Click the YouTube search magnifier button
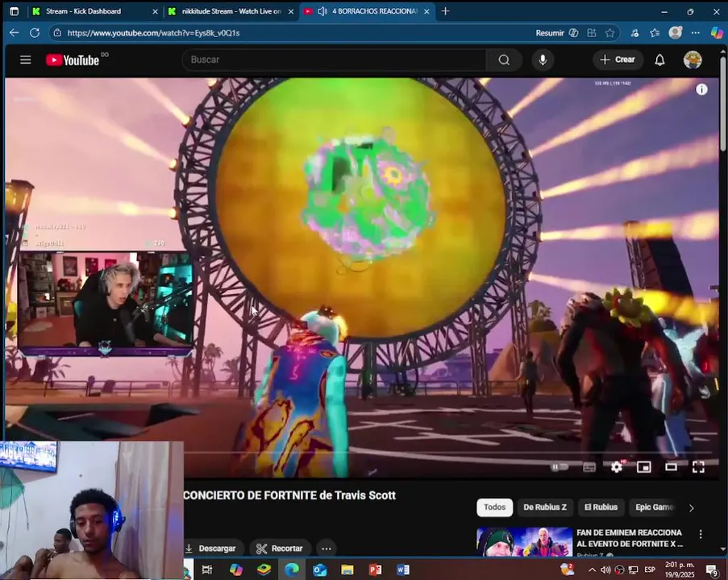728x580 pixels. tap(504, 60)
